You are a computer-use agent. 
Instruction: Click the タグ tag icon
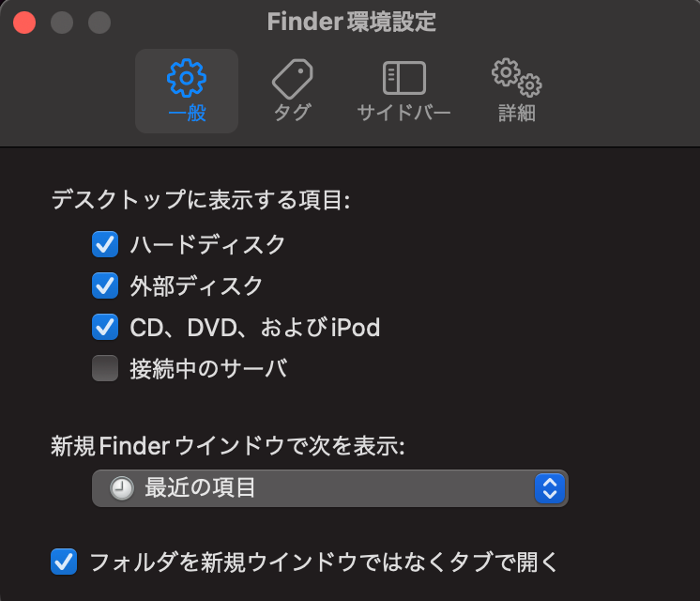tap(292, 78)
